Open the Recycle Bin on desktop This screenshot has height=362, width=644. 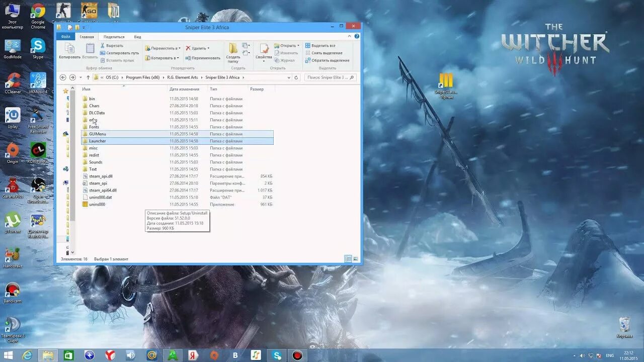[624, 327]
